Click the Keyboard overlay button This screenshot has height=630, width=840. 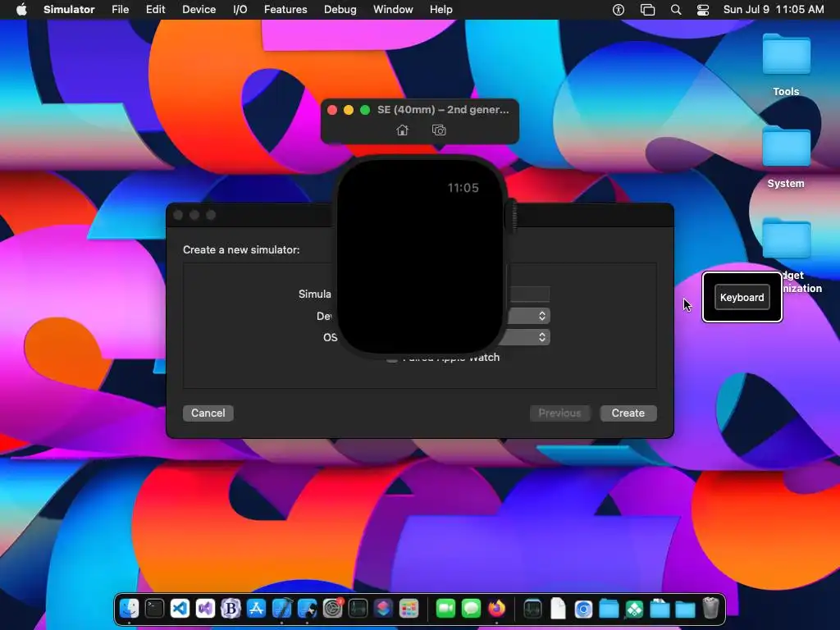pyautogui.click(x=742, y=297)
